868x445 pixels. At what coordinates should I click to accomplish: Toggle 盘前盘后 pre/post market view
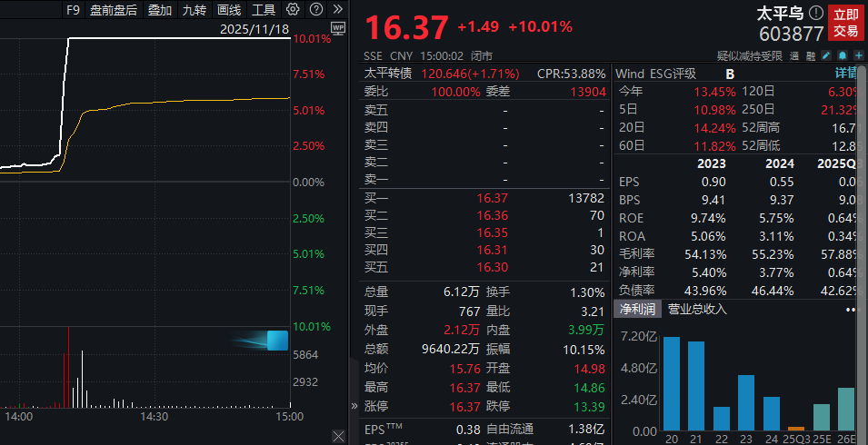pyautogui.click(x=114, y=9)
